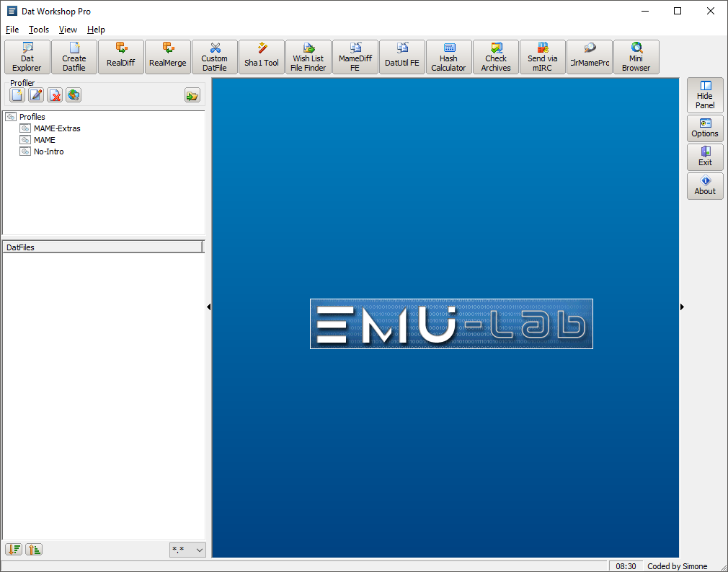Launch the Create Datfile tool
Viewport: 728px width, 572px height.
click(74, 57)
